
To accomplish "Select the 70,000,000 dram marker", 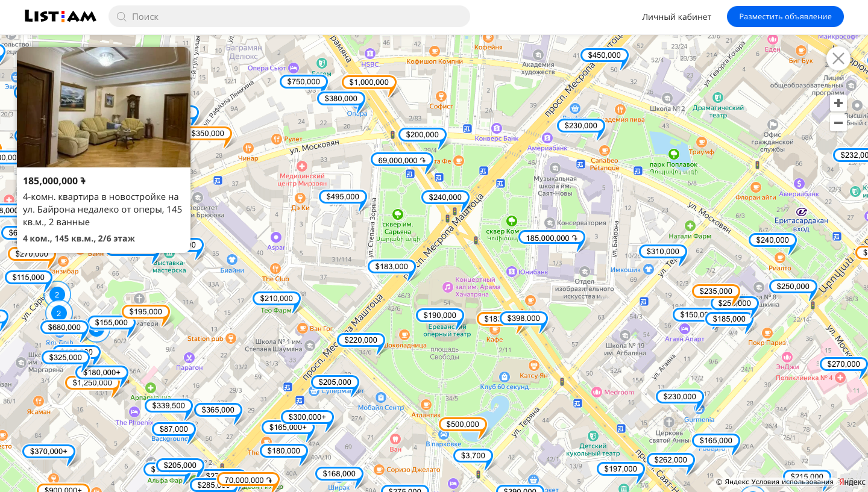I will pos(248,481).
